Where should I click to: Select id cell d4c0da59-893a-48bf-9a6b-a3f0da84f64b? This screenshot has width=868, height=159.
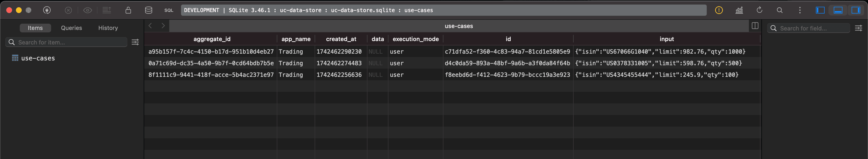point(508,63)
